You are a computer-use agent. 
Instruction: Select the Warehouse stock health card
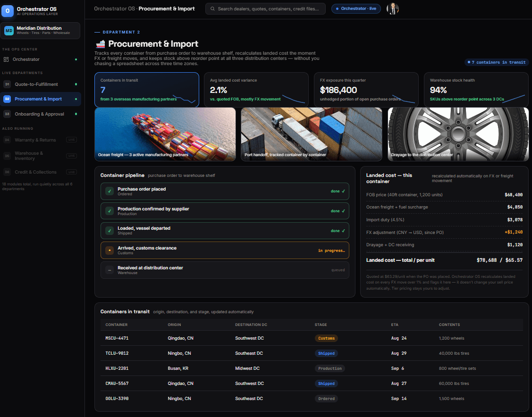[x=476, y=90]
